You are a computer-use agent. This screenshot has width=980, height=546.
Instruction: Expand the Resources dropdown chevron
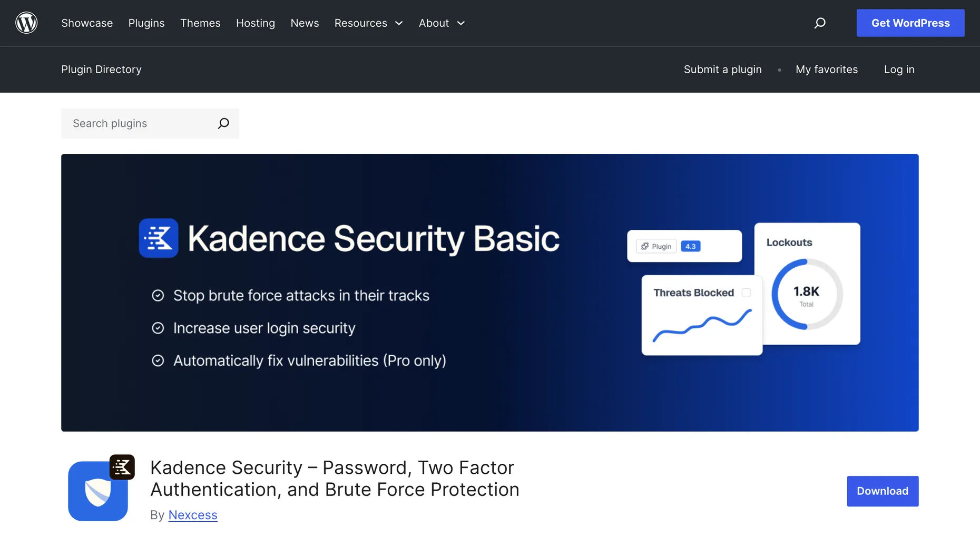399,23
